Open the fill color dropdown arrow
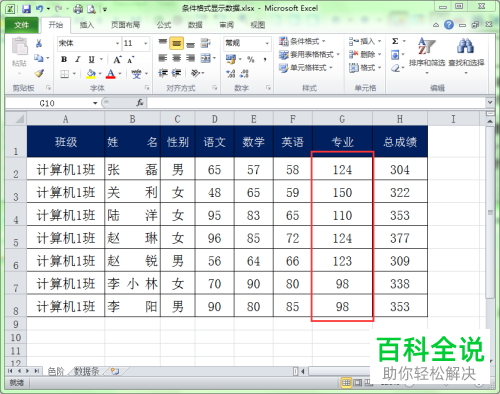Viewport: 500px width, 394px height. (100, 74)
